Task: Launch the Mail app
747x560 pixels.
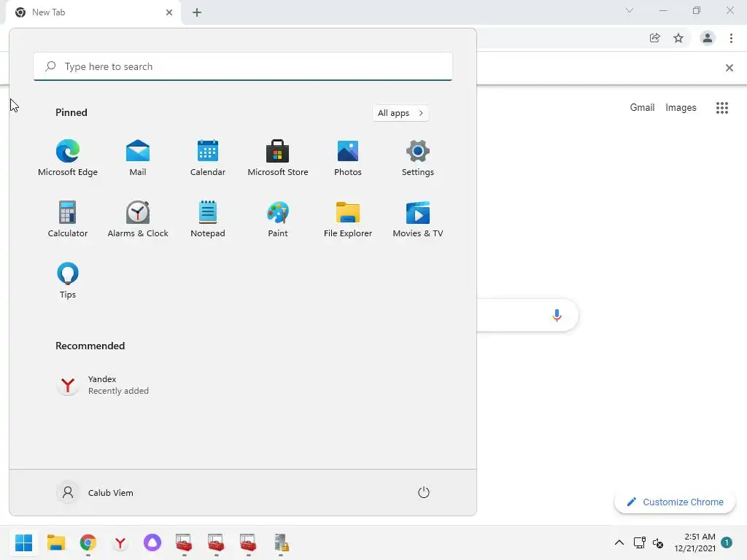Action: pos(138,157)
